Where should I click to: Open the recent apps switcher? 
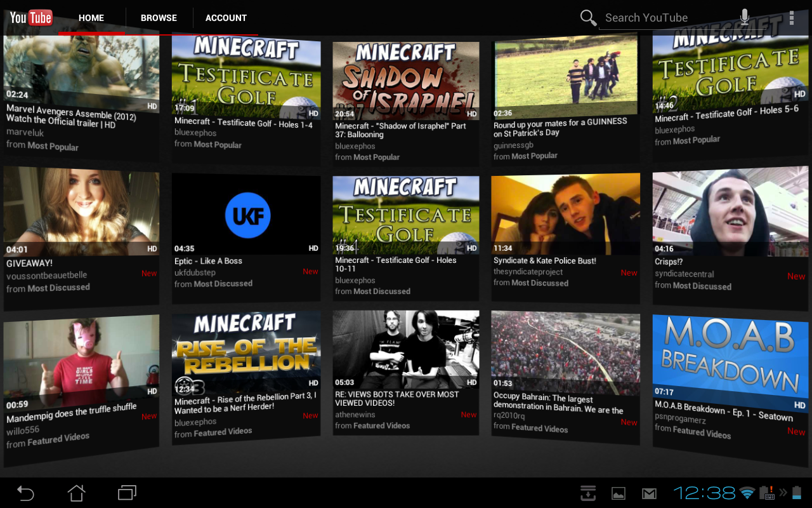click(x=127, y=493)
